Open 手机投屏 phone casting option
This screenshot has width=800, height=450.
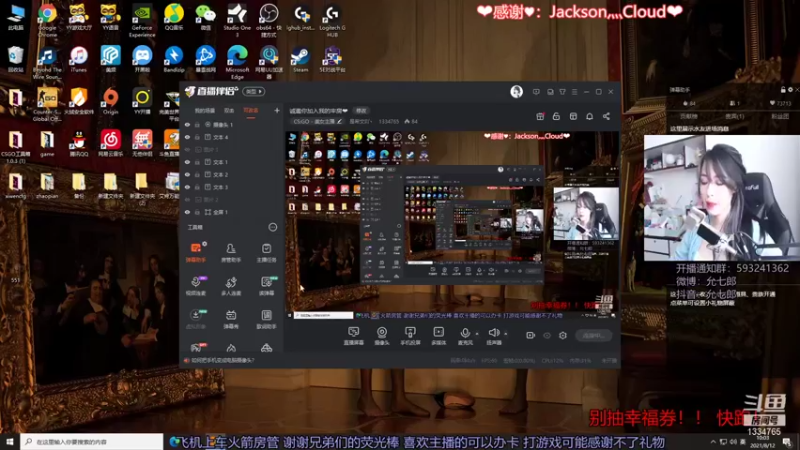click(x=410, y=336)
